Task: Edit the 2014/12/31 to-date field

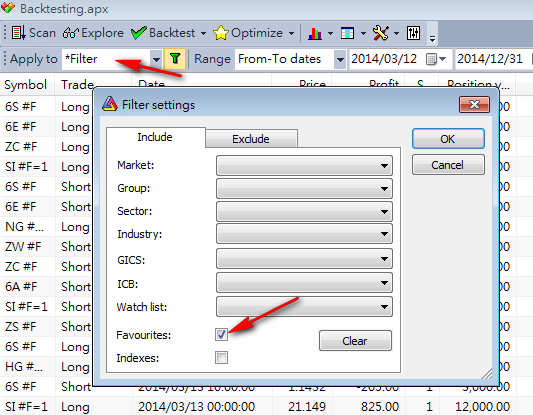Action: tap(490, 59)
